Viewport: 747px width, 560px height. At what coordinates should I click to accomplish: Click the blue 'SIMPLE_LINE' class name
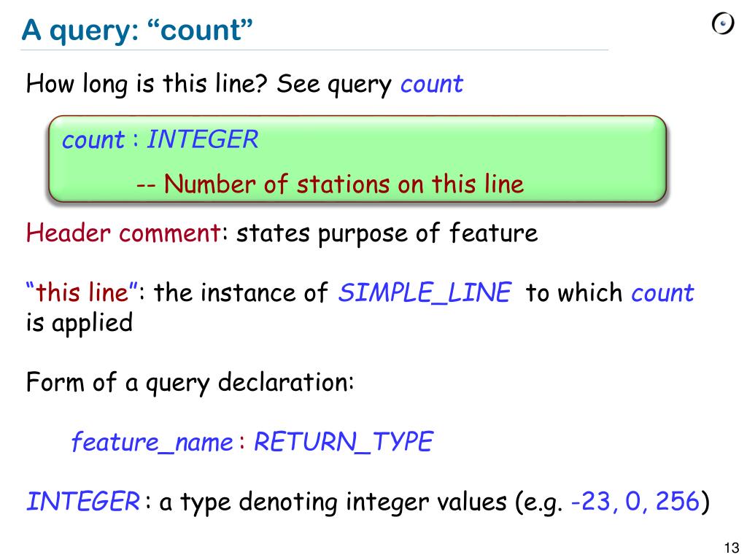(425, 292)
